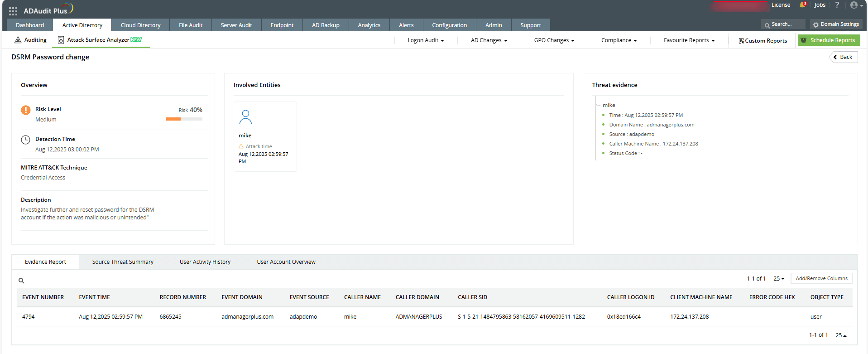This screenshot has width=868, height=354.
Task: Go to the Server Audit tab
Action: pyautogui.click(x=236, y=25)
